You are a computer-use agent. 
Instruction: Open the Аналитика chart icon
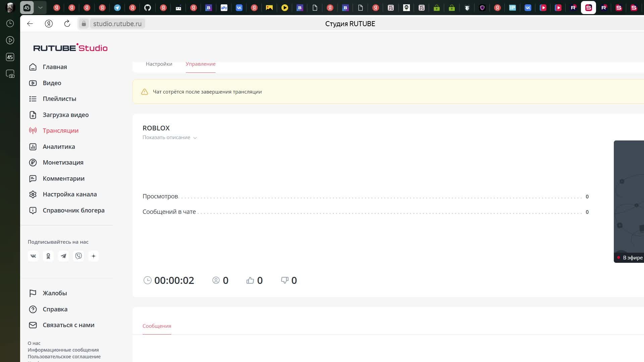(33, 147)
